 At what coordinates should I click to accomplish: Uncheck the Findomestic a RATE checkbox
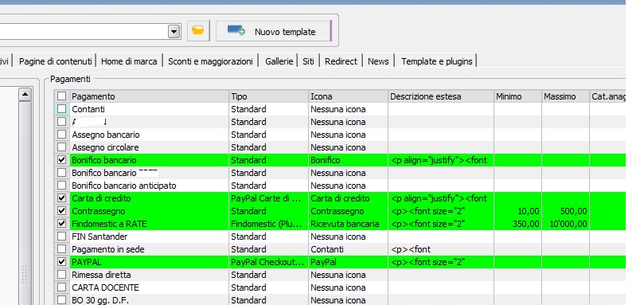coord(61,224)
